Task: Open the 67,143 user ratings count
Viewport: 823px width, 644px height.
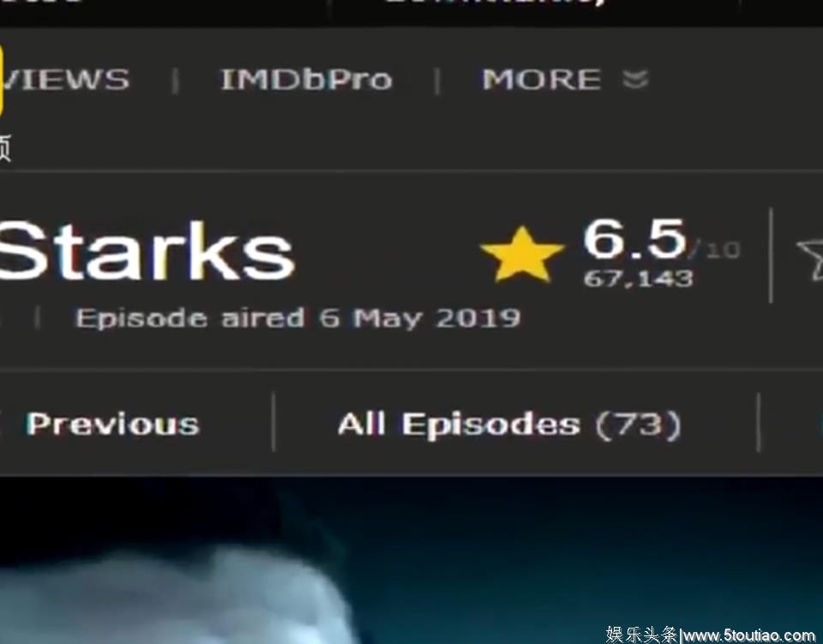Action: [638, 278]
